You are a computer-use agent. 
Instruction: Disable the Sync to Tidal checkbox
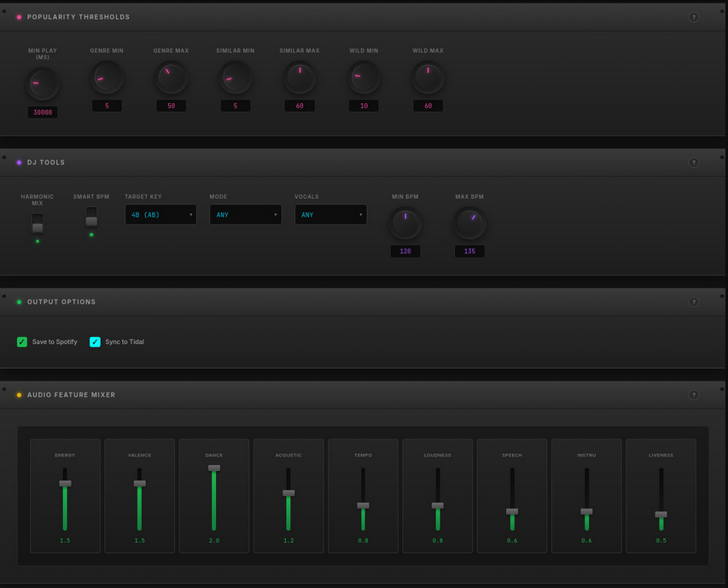click(95, 342)
